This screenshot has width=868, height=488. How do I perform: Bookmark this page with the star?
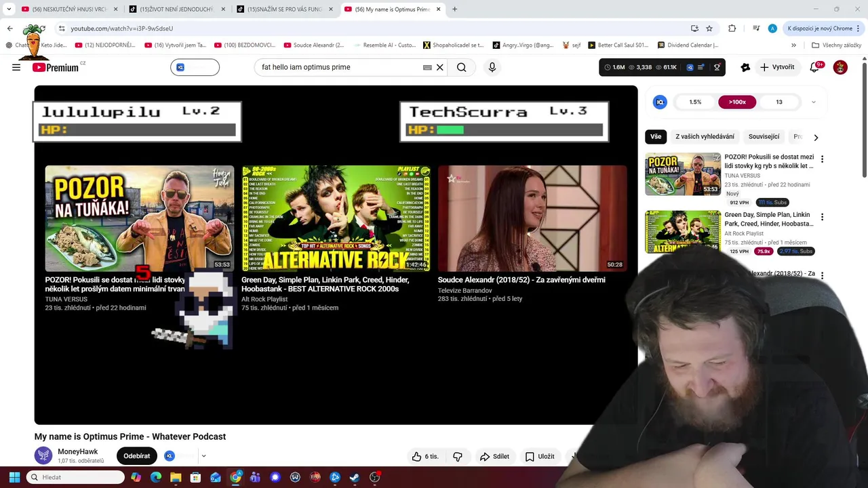(x=709, y=28)
